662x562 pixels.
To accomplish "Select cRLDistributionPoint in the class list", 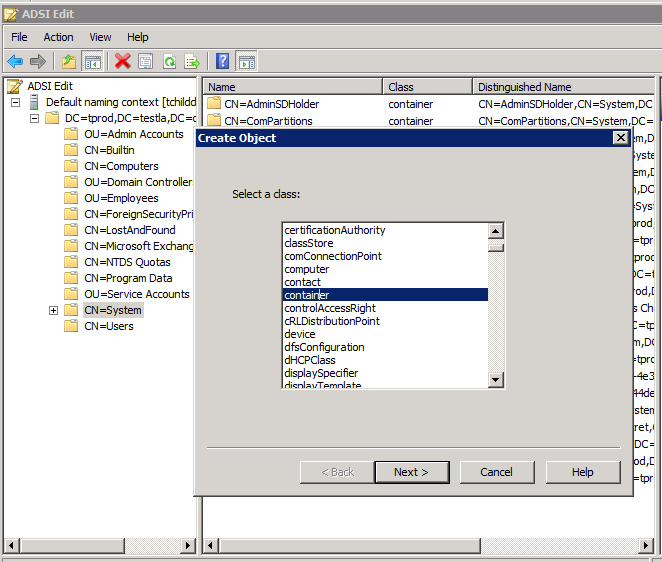I will coord(385,321).
